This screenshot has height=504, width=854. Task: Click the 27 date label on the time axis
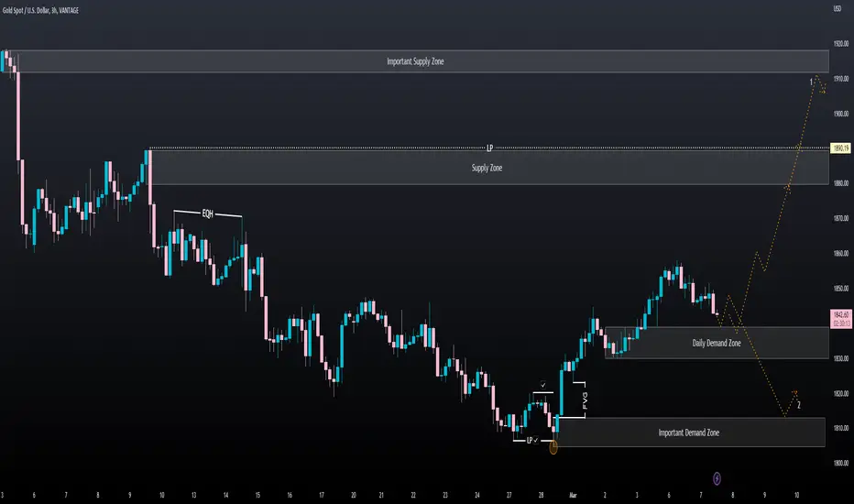(x=509, y=495)
